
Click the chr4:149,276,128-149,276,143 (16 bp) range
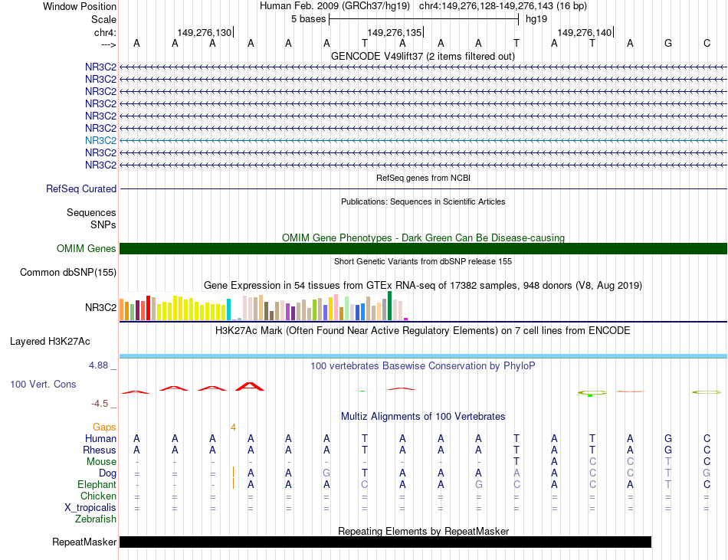(503, 6)
